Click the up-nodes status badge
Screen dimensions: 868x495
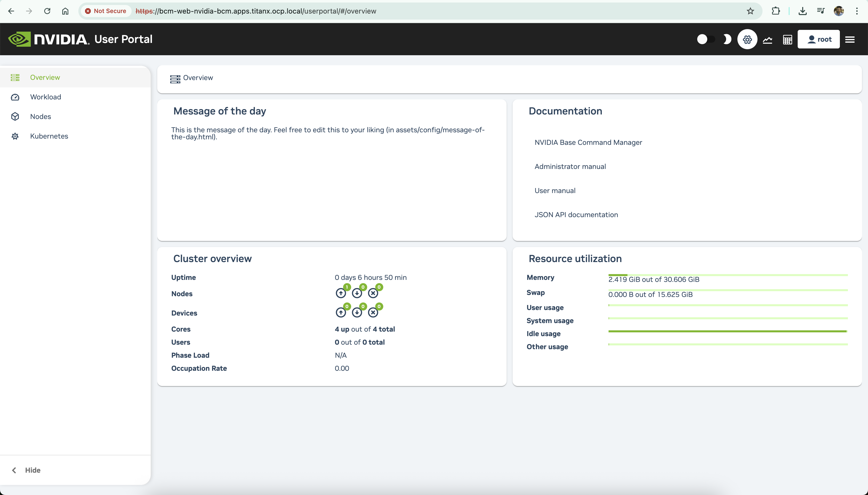point(341,293)
